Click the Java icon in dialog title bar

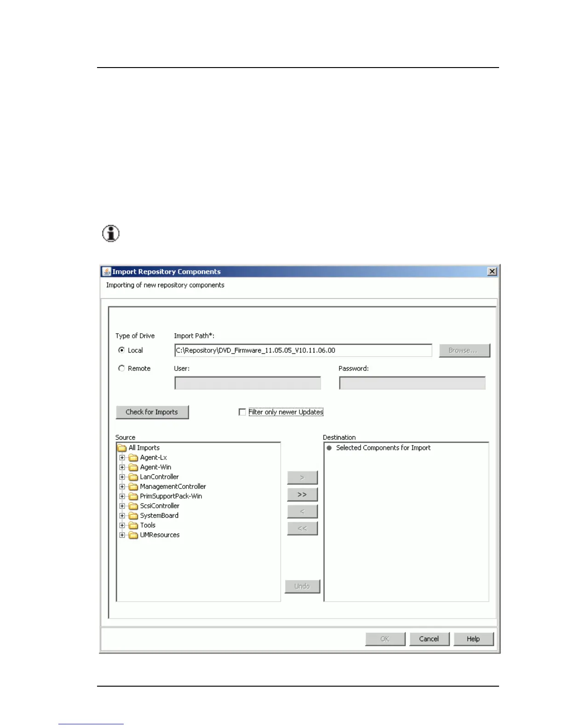107,272
